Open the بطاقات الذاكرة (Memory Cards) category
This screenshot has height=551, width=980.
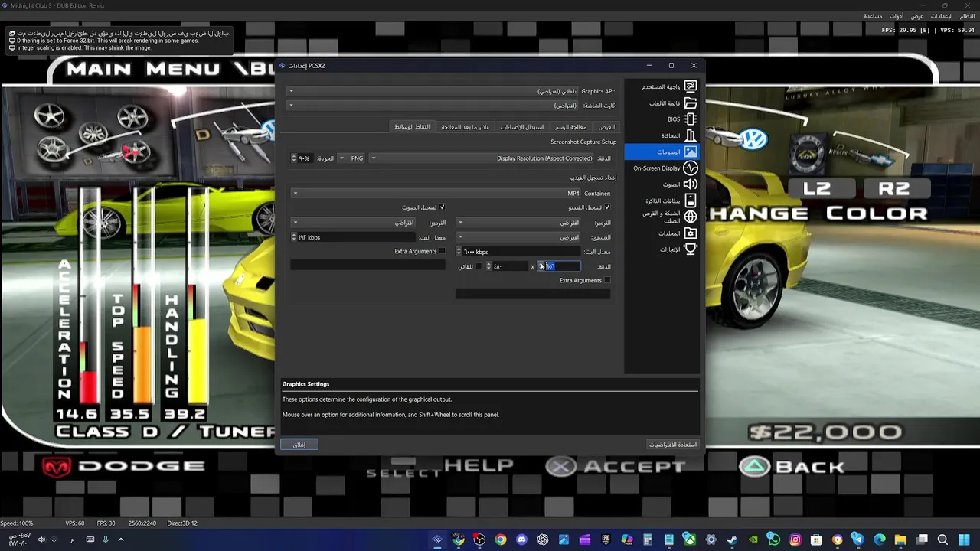pyautogui.click(x=663, y=201)
